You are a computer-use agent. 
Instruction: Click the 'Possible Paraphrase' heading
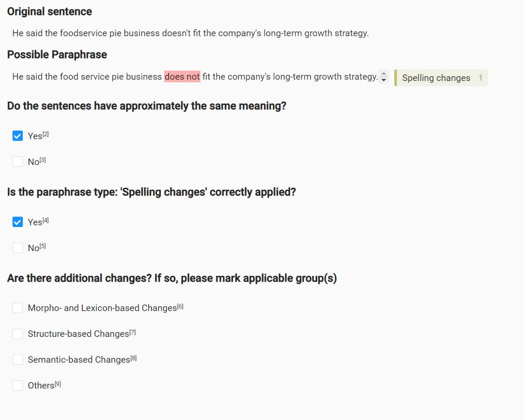tap(57, 55)
